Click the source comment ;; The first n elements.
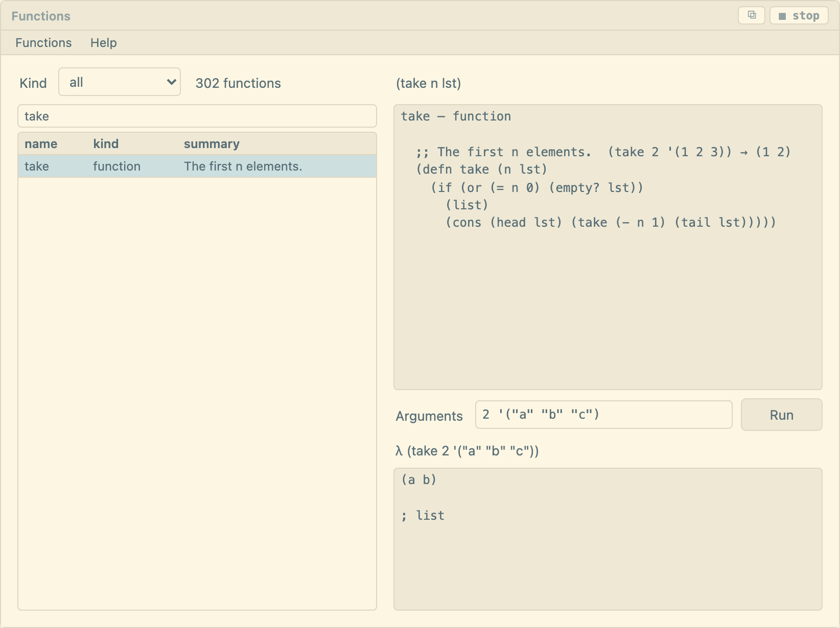 point(603,152)
